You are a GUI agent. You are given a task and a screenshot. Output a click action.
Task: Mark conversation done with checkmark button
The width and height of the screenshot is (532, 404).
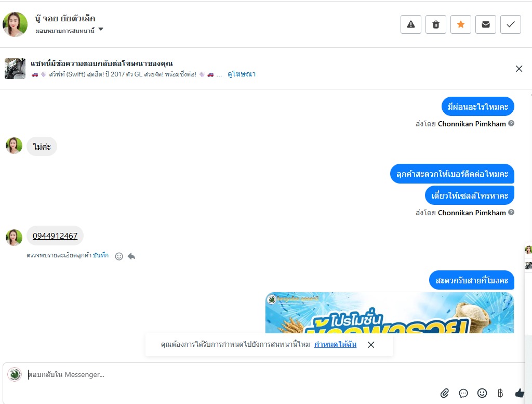click(x=511, y=24)
